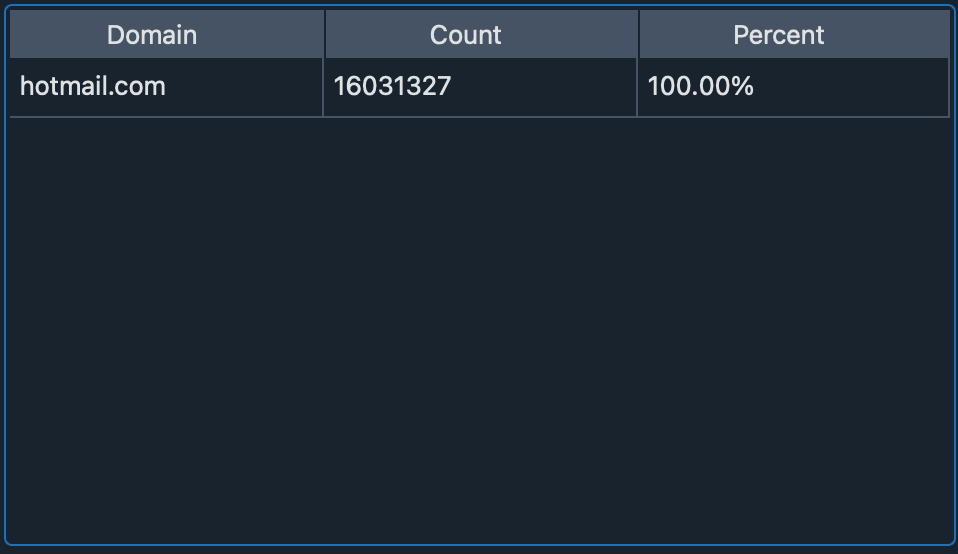The height and width of the screenshot is (554, 958).
Task: Select the hotmail.com domain cell
Action: tap(166, 87)
